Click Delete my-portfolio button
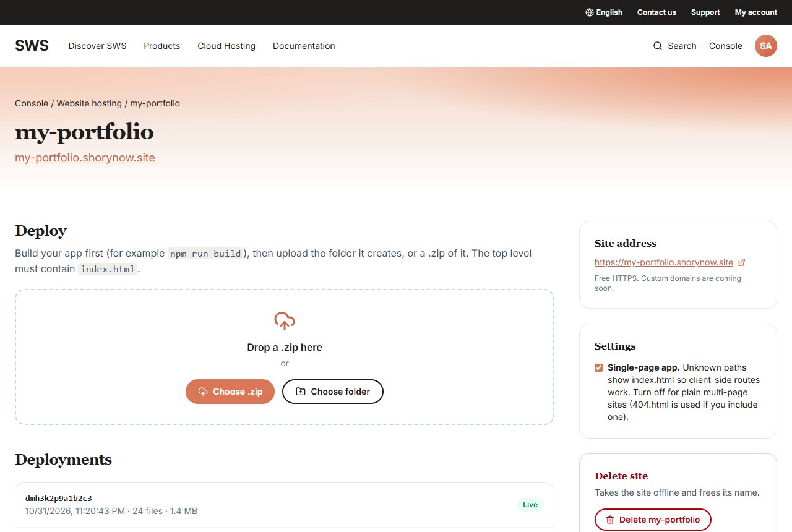This screenshot has width=792, height=532. pyautogui.click(x=653, y=520)
